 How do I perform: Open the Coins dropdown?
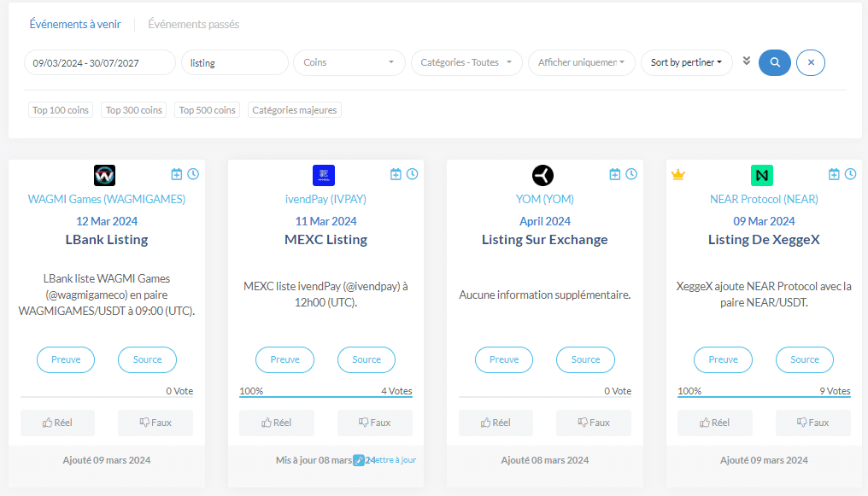349,62
